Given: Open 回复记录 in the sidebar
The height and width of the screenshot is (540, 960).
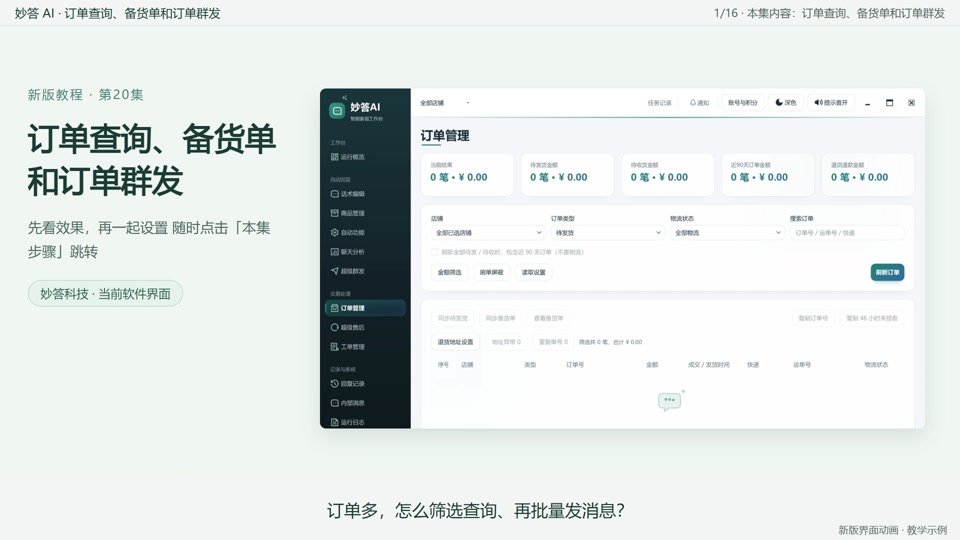Looking at the screenshot, I should coord(348,384).
